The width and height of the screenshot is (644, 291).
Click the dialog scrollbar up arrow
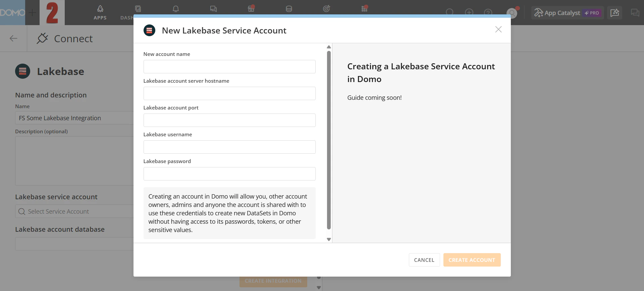(x=329, y=47)
